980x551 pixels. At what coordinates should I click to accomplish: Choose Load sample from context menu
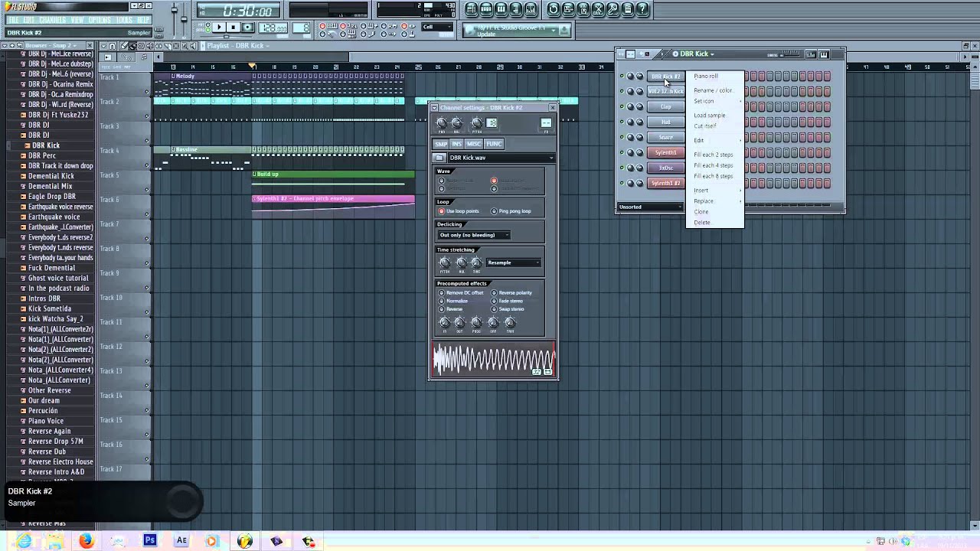(709, 116)
